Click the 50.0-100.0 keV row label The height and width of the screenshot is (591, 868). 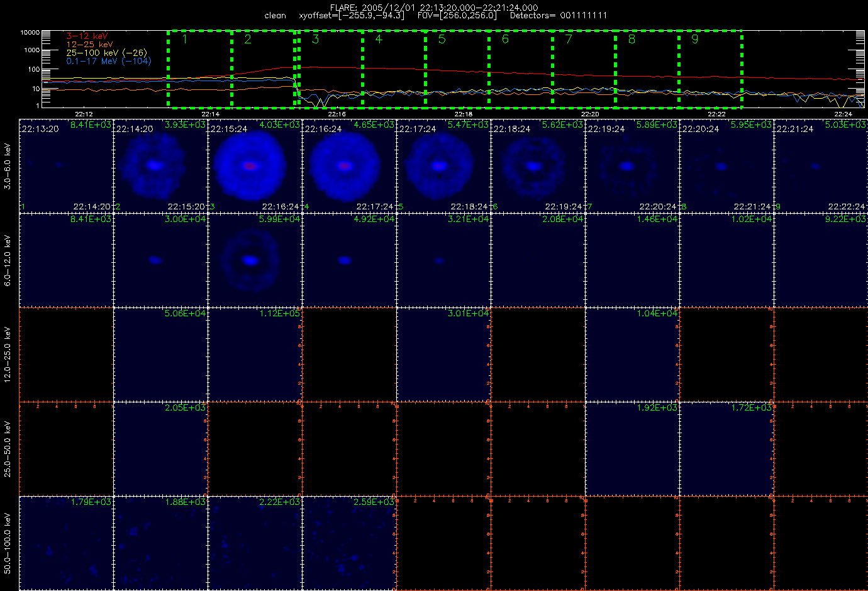point(8,543)
